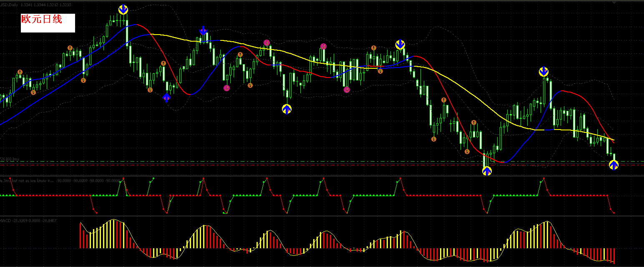Select the yellow buy arrow under the newest candle

(614, 165)
